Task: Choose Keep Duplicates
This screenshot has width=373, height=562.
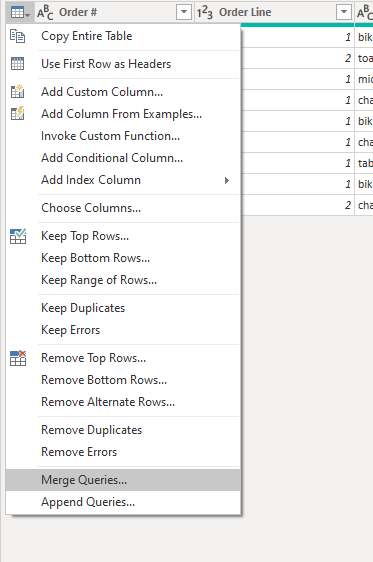Action: pos(123,308)
